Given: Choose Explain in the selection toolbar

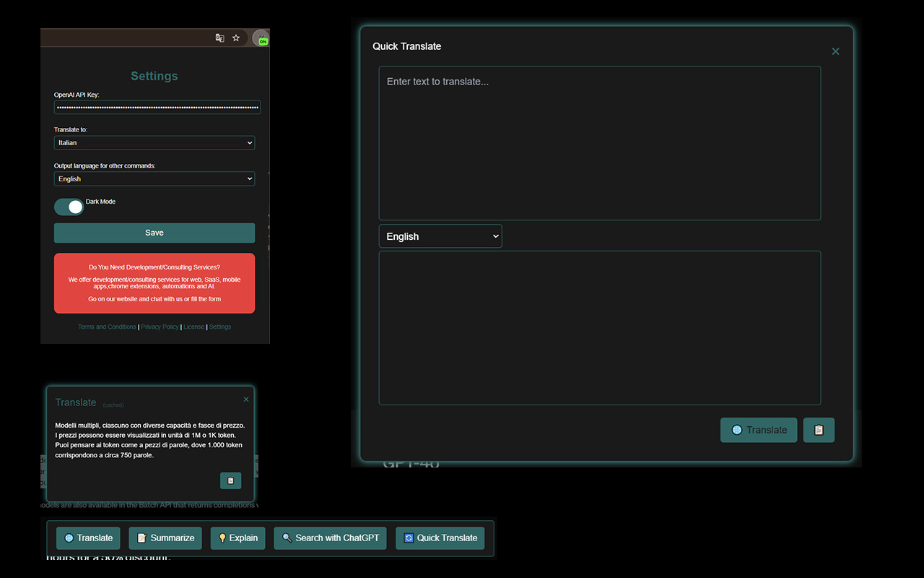Looking at the screenshot, I should [237, 538].
